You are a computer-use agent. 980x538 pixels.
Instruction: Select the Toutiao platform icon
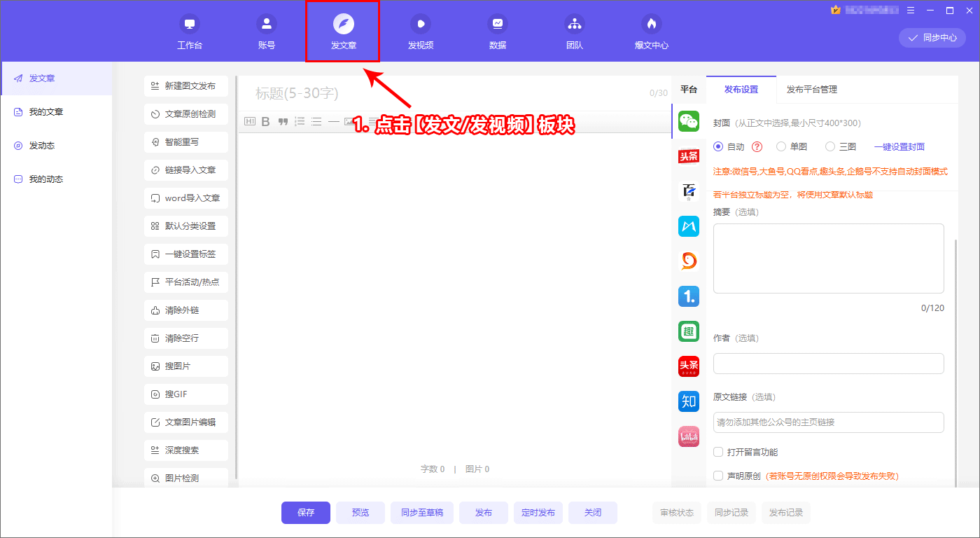689,156
